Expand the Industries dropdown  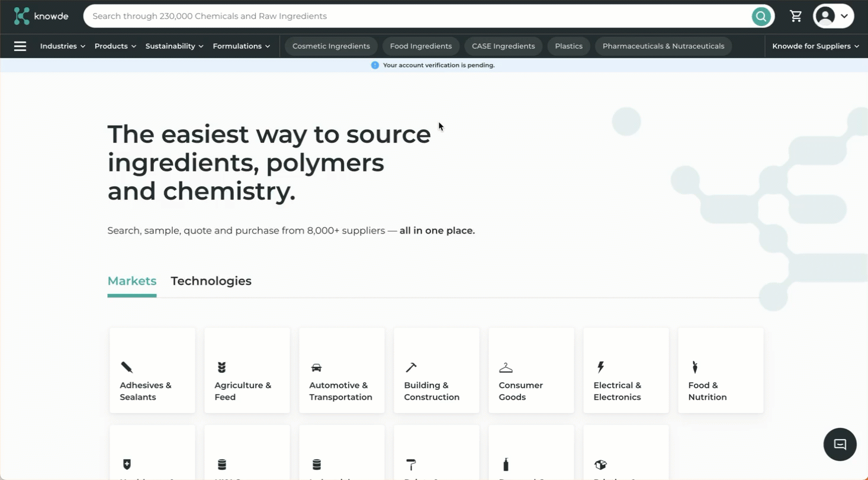(x=63, y=46)
